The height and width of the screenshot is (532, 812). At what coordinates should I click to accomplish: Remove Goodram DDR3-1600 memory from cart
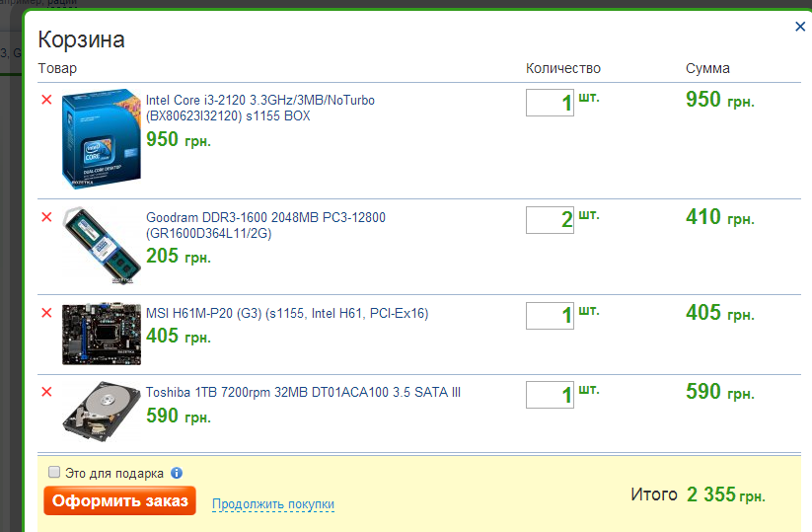click(46, 217)
